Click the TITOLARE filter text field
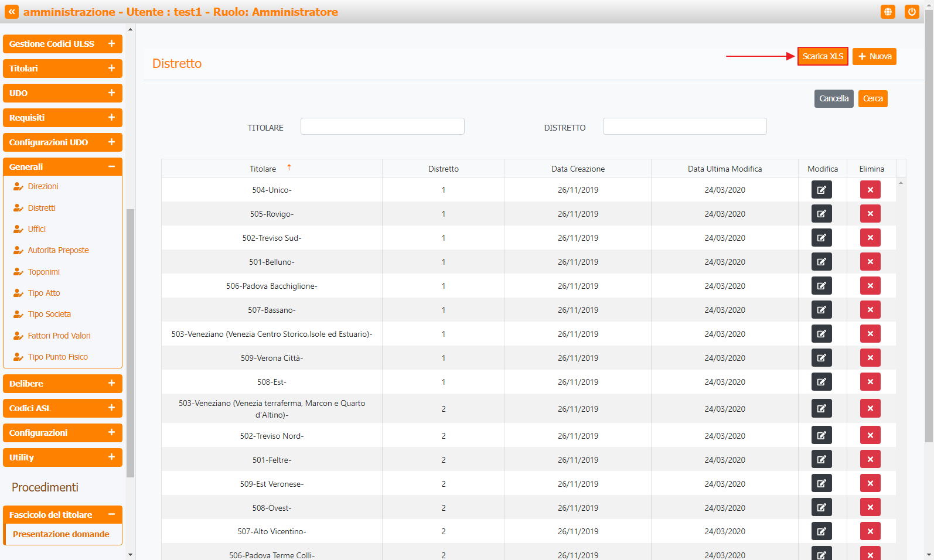The width and height of the screenshot is (934, 560). click(x=382, y=127)
